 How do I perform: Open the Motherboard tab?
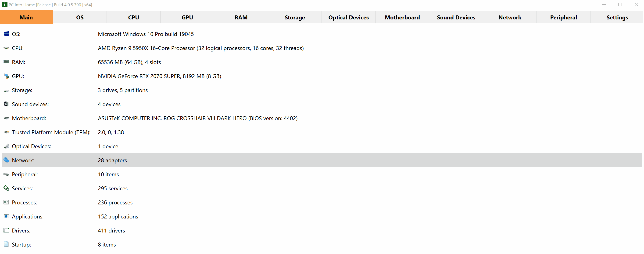pos(402,17)
